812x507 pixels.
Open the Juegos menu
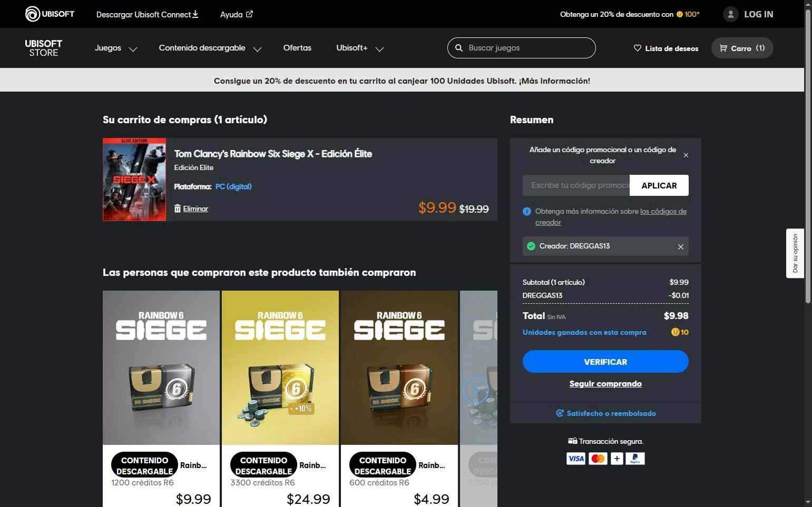coord(108,48)
